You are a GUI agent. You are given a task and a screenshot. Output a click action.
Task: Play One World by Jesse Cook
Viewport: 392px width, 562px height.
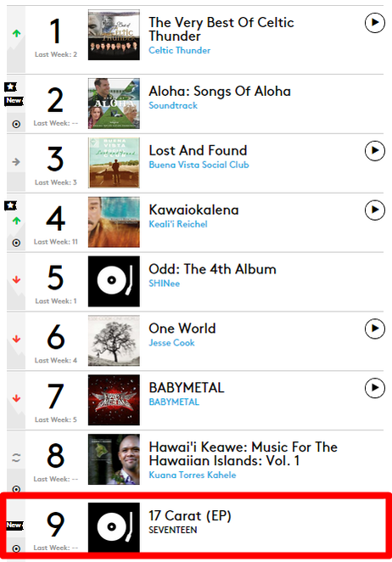[375, 329]
